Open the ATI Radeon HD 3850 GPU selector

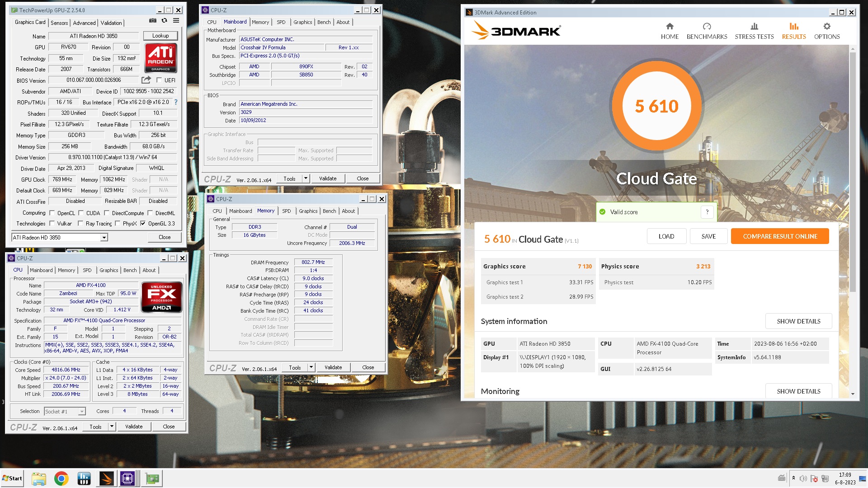click(x=59, y=237)
